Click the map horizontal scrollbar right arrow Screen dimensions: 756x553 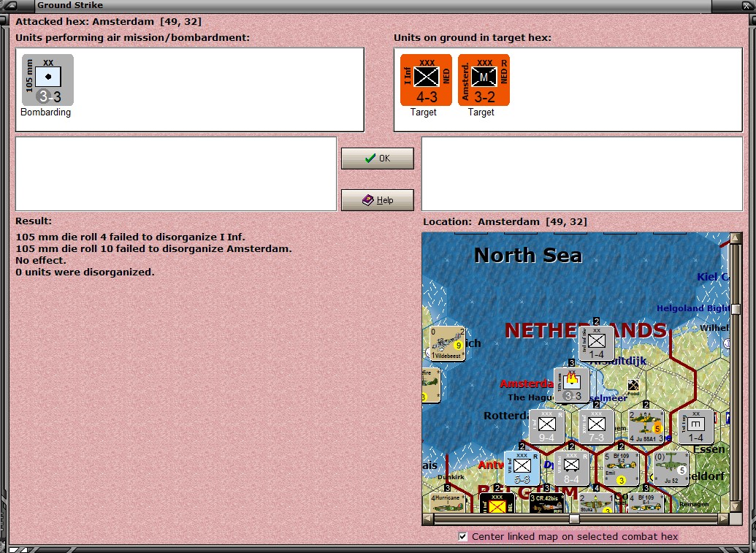click(x=723, y=519)
